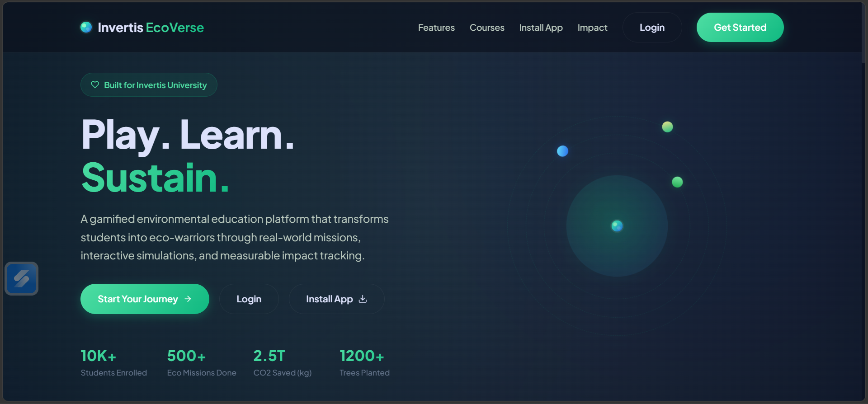Screen dimensions: 868x404
Task: Click the light green orbiting dot at the top
Action: pyautogui.click(x=667, y=127)
